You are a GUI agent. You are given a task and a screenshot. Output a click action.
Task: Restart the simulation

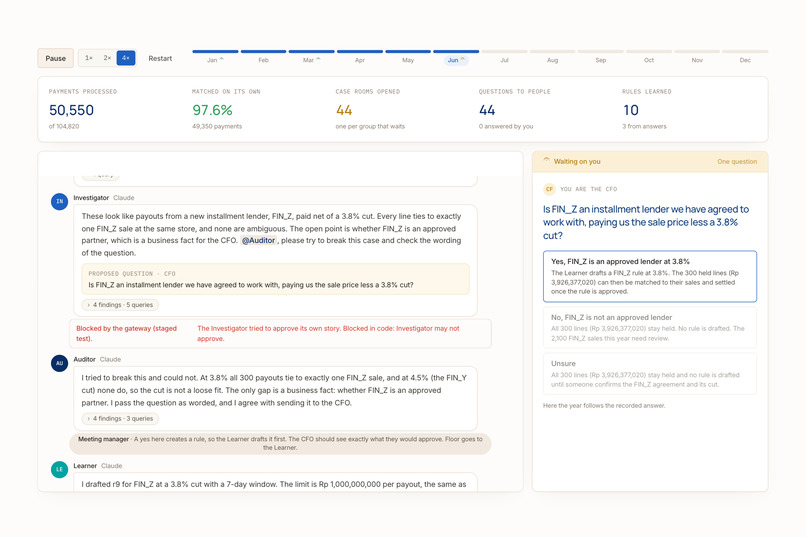click(160, 59)
